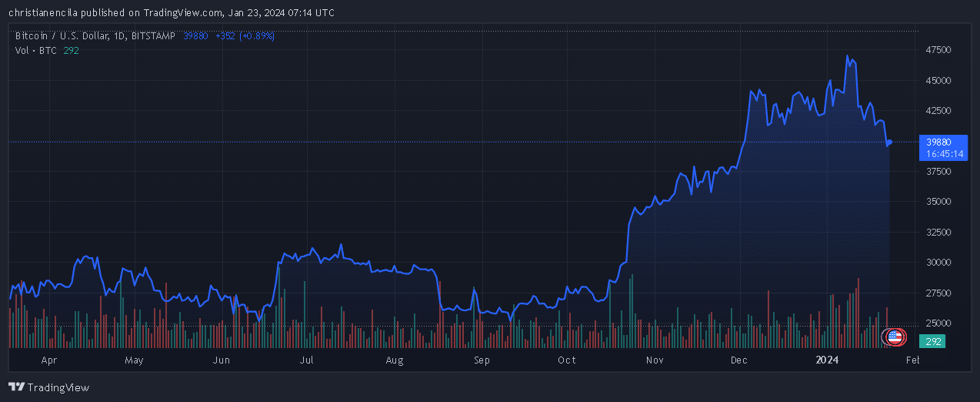Image resolution: width=980 pixels, height=402 pixels.
Task: Click the Jul label on time axis
Action: tap(307, 360)
